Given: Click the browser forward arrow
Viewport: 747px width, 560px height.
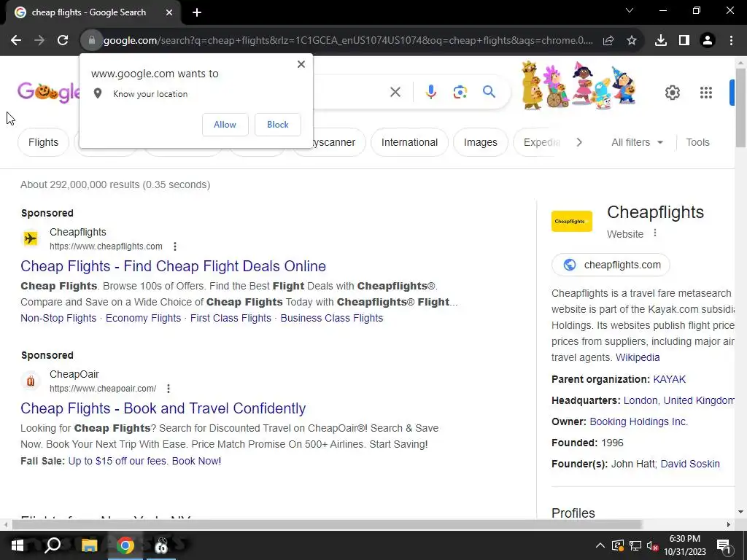Looking at the screenshot, I should [39, 40].
